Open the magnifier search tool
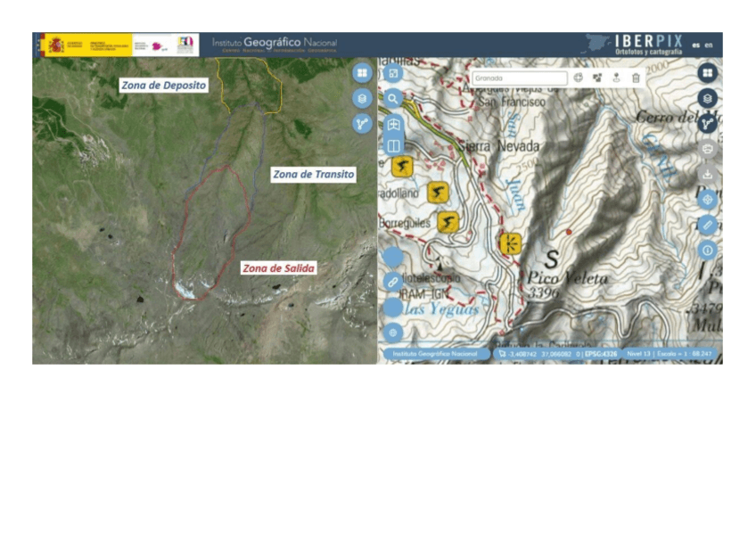The image size is (756, 534). (393, 99)
